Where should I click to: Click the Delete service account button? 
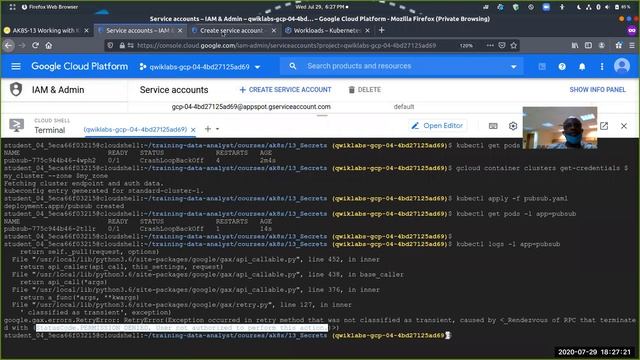pyautogui.click(x=364, y=90)
